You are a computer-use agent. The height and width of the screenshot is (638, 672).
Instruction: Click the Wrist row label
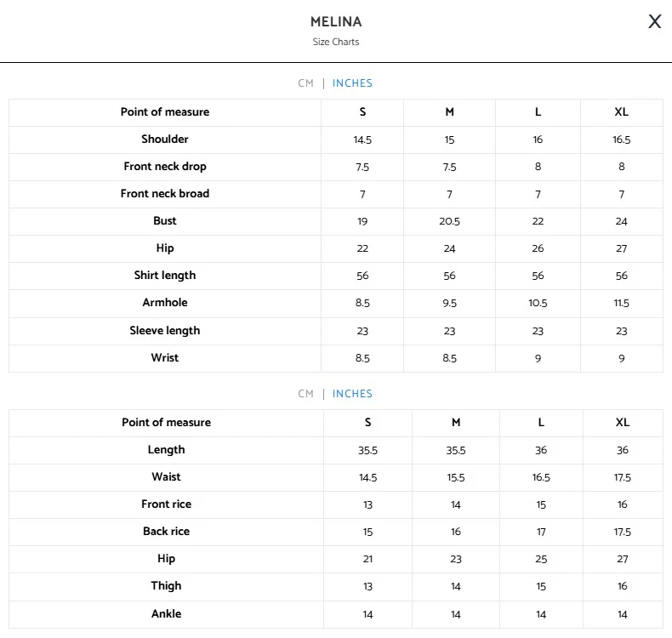coord(165,358)
